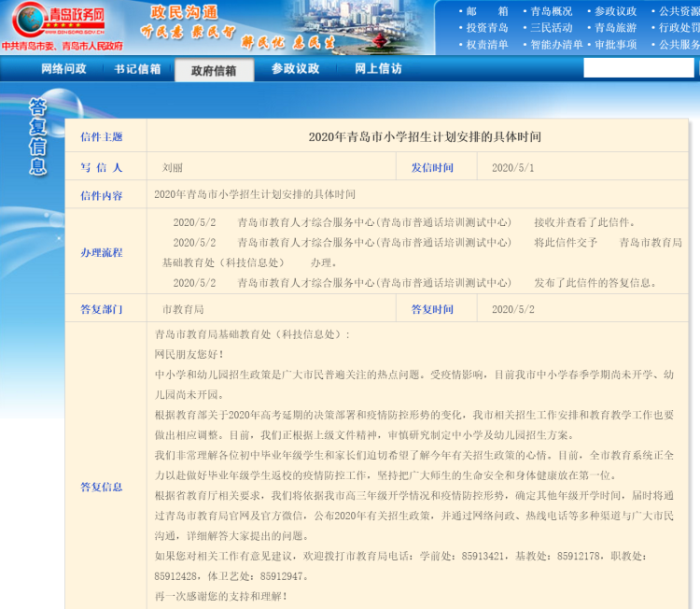Select the 政府信箱 tab
This screenshot has width=700, height=609.
(214, 70)
